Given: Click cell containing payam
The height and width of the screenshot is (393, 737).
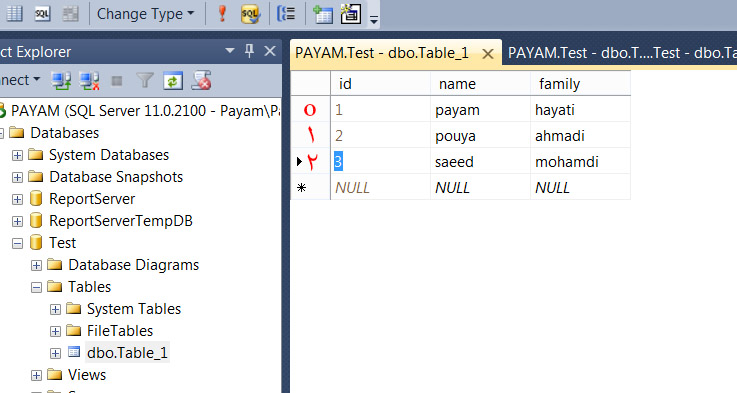Looking at the screenshot, I should tap(480, 110).
